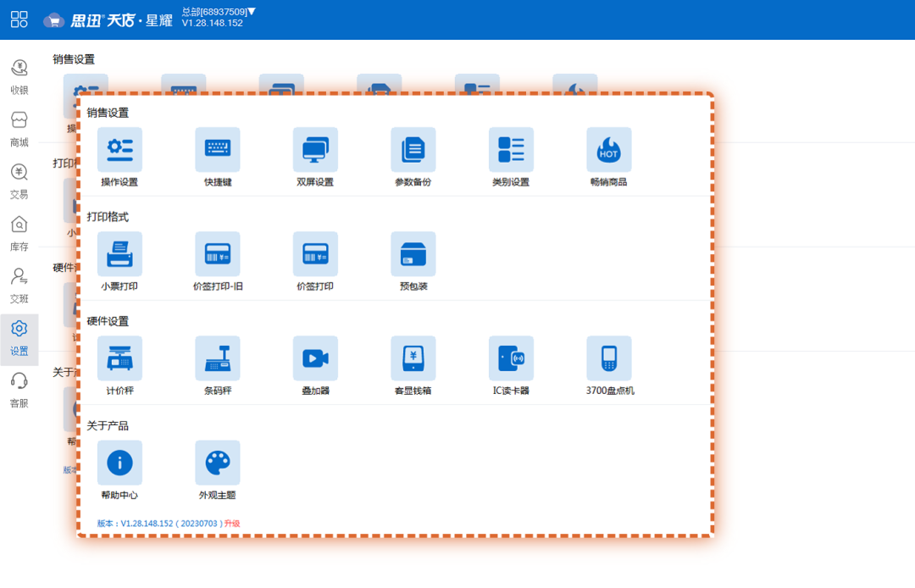Expand the 总部 store dropdown arrow
This screenshot has height=588, width=915.
tap(252, 11)
